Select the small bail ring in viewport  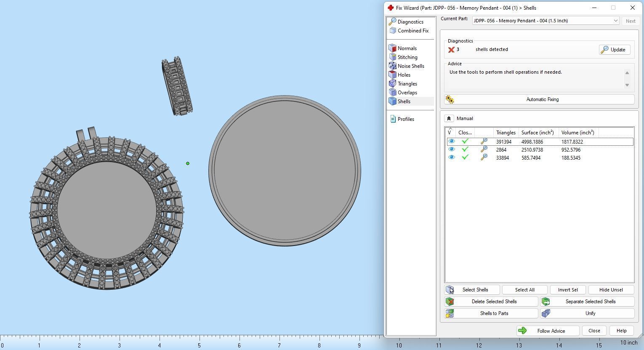tap(177, 86)
